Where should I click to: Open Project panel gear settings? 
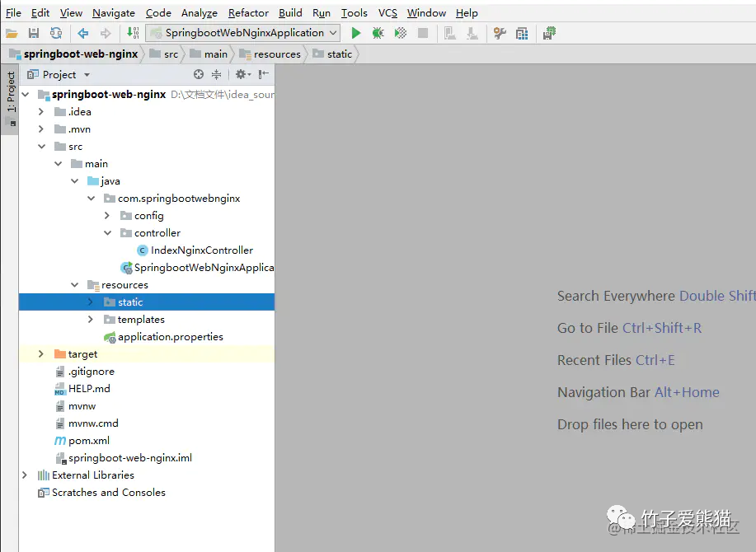242,74
